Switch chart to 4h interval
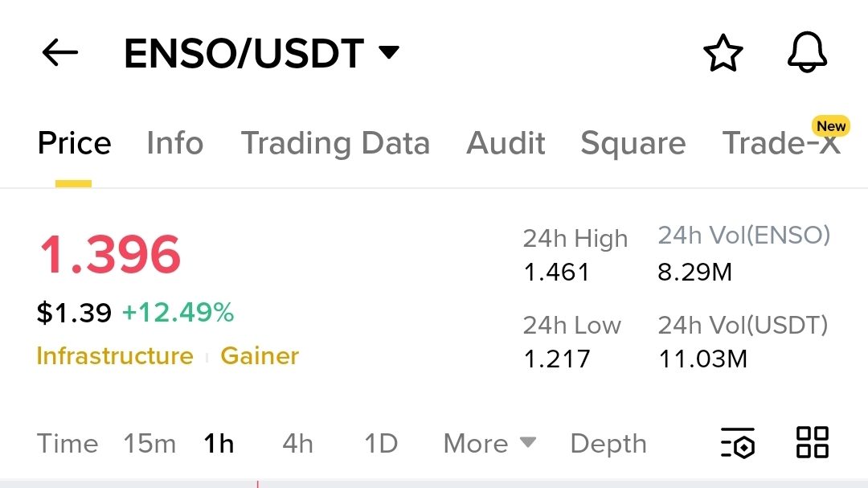868x488 pixels. 297,443
